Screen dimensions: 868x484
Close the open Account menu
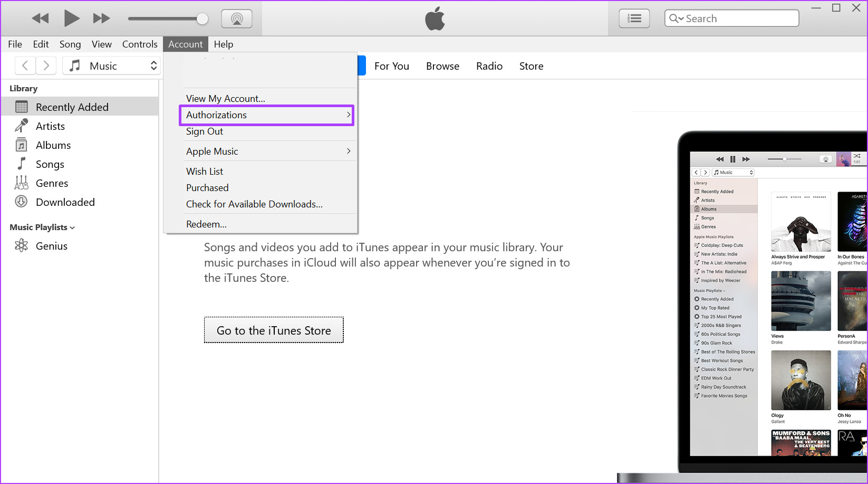pyautogui.click(x=186, y=44)
